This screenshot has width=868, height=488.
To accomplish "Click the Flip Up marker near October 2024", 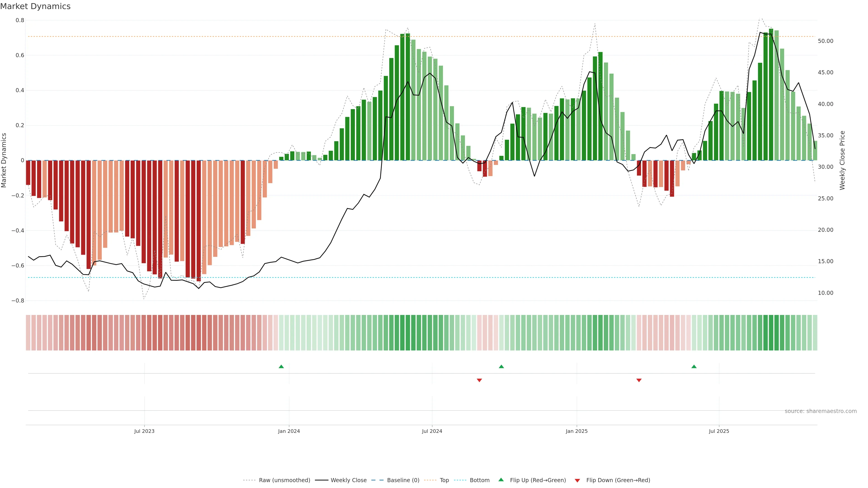I will [x=501, y=366].
